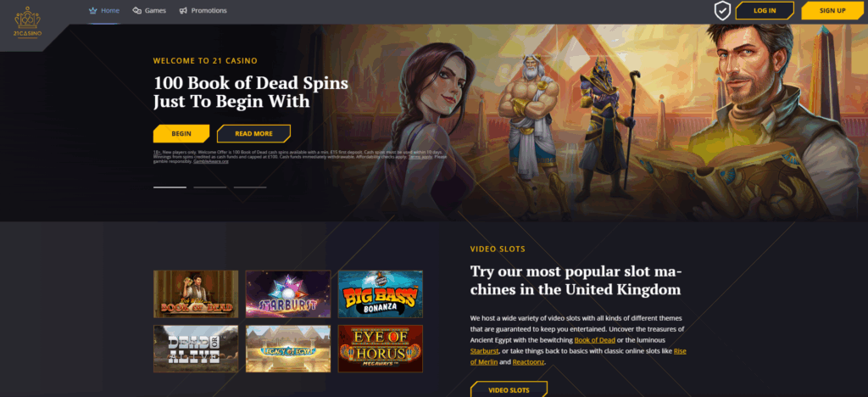Open the Big Bass Bonanza thumbnail
Image resolution: width=868 pixels, height=397 pixels.
(381, 294)
